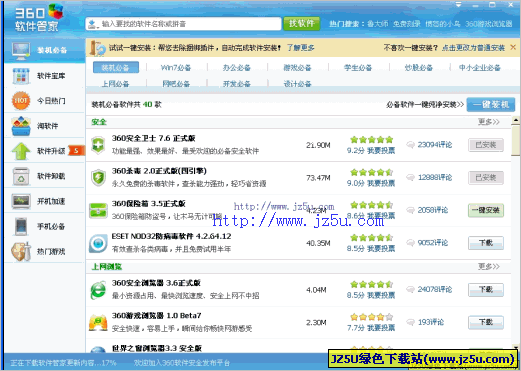
Task: Click 我要投票 for 360杀毒
Action: (x=381, y=183)
